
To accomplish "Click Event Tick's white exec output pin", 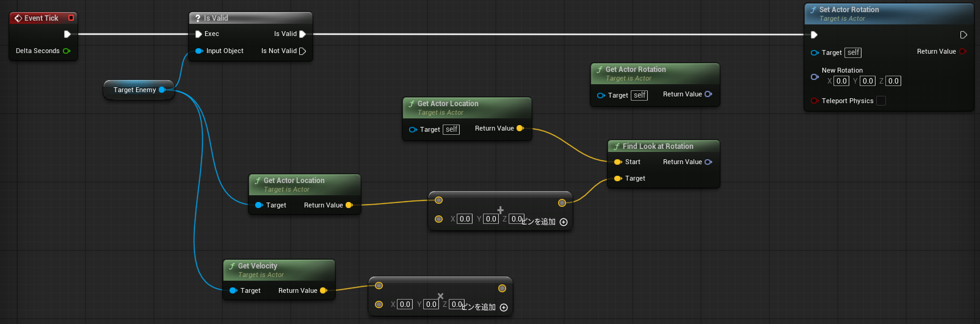I will coord(67,34).
